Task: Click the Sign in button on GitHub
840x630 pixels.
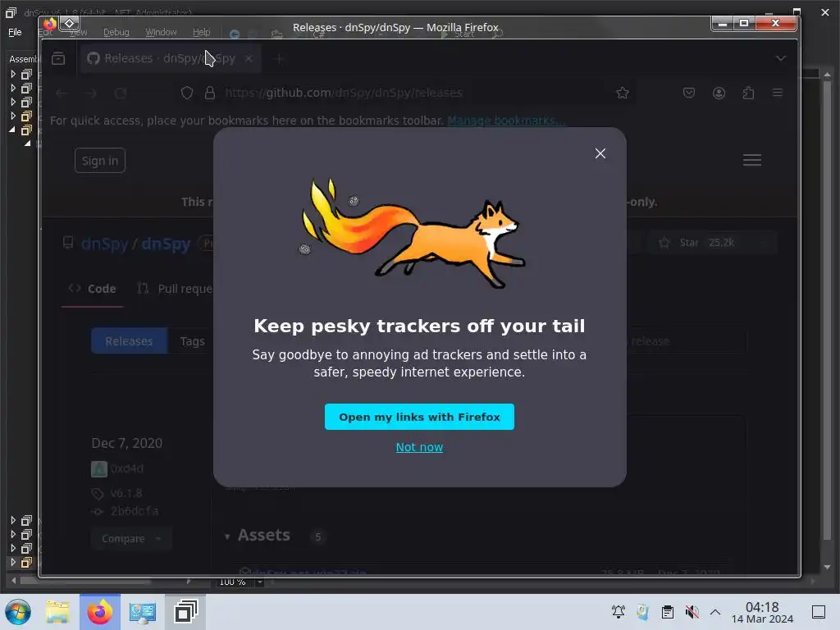Action: pos(99,161)
